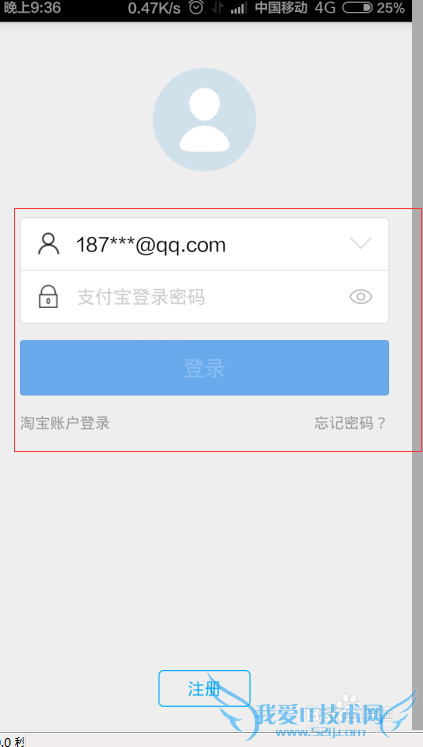Tap the 中国移动 carrier label

pos(281,8)
